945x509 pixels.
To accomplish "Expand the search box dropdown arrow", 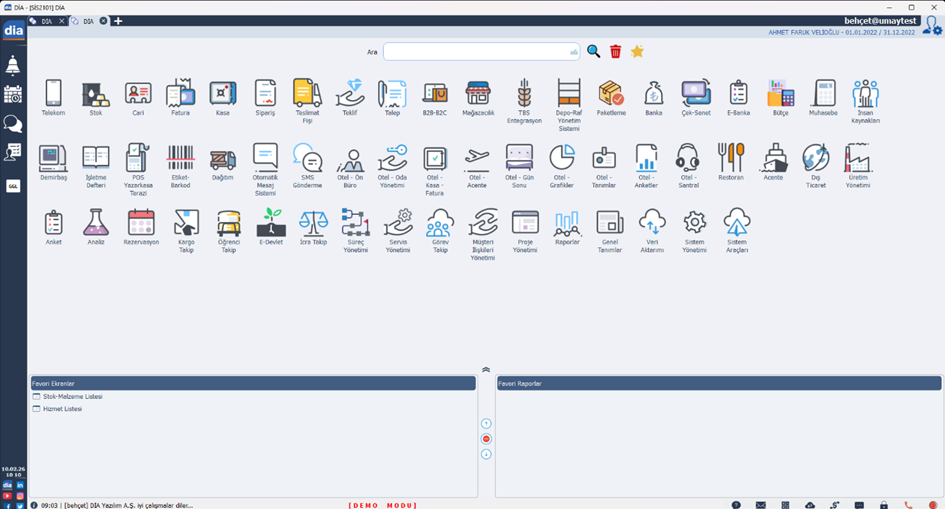I will (574, 52).
